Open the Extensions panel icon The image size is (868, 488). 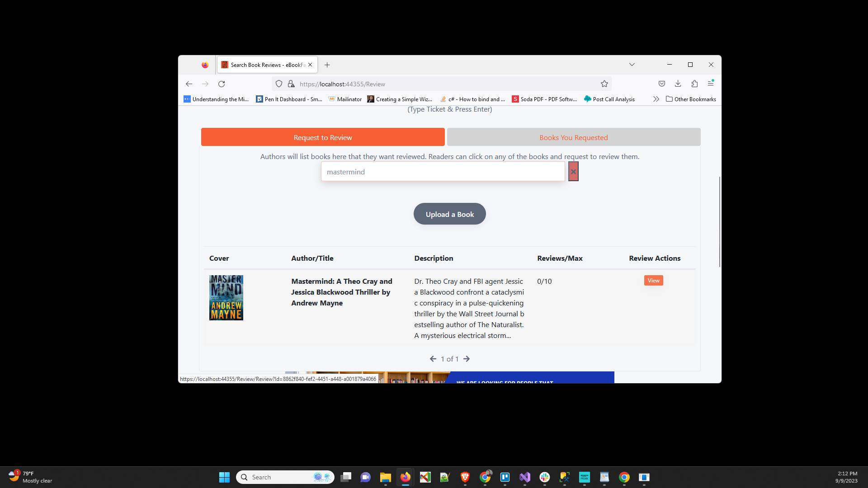(695, 84)
